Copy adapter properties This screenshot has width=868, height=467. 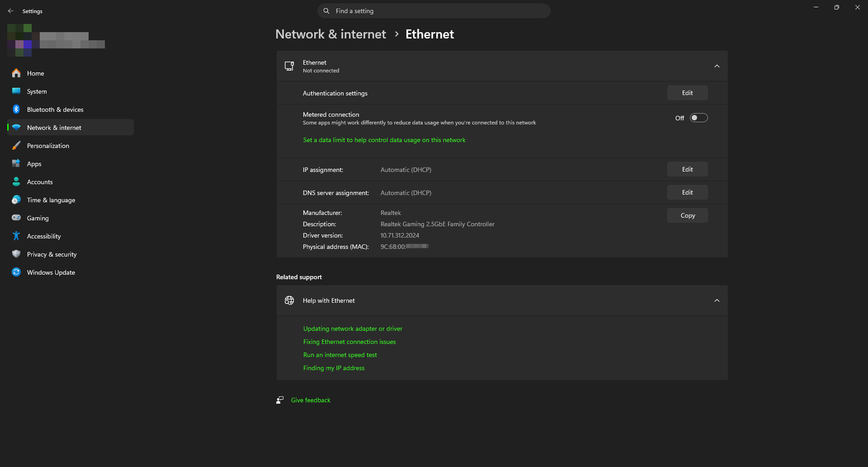(x=687, y=215)
